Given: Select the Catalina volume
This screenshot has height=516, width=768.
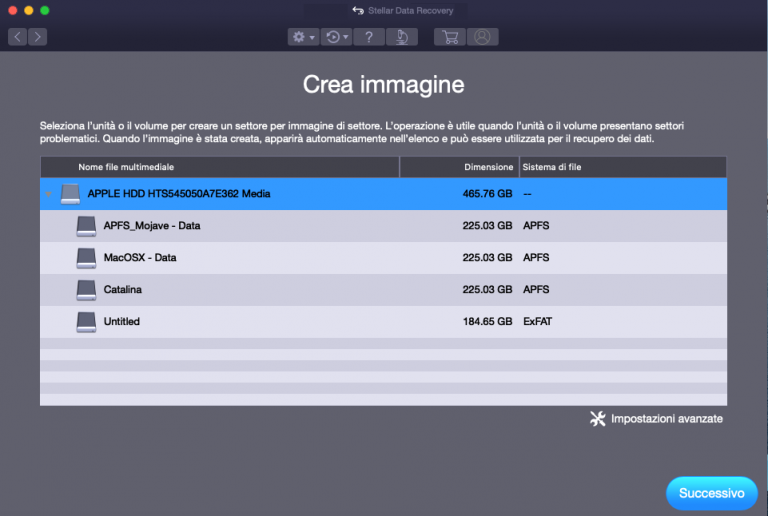Looking at the screenshot, I should (x=384, y=289).
